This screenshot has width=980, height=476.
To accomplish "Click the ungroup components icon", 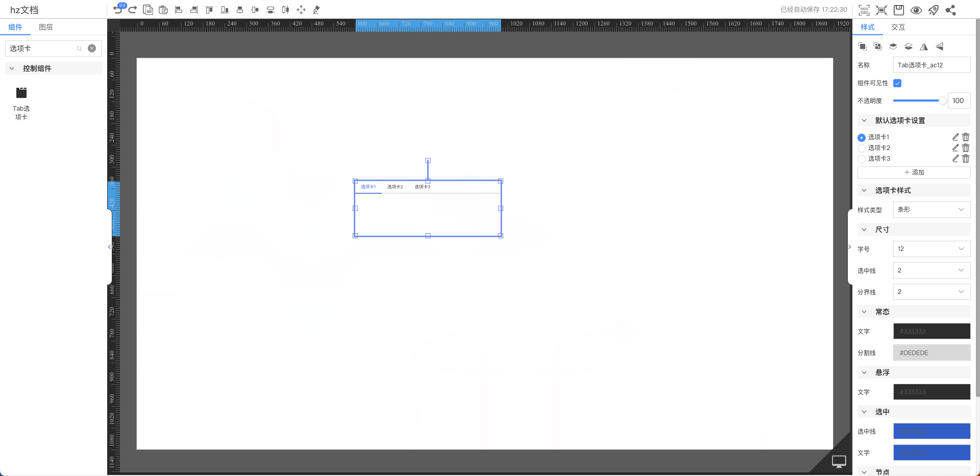I will point(878,46).
